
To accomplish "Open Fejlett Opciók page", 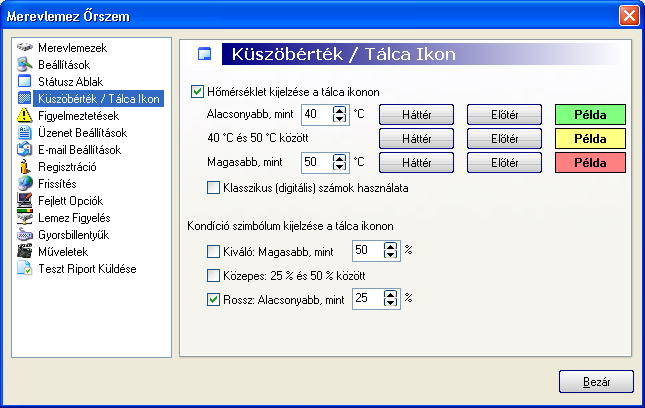I will point(70,201).
